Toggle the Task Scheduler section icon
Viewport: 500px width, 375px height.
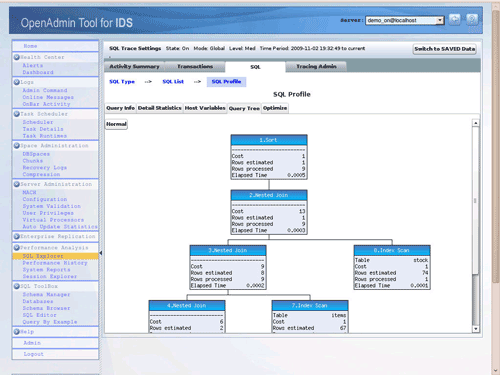(x=17, y=114)
